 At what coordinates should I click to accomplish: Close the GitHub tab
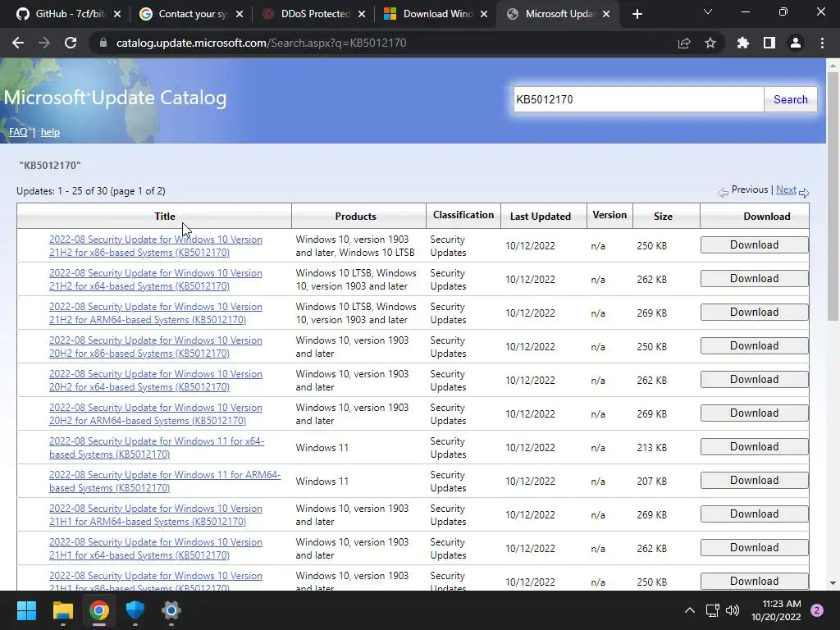(x=117, y=14)
